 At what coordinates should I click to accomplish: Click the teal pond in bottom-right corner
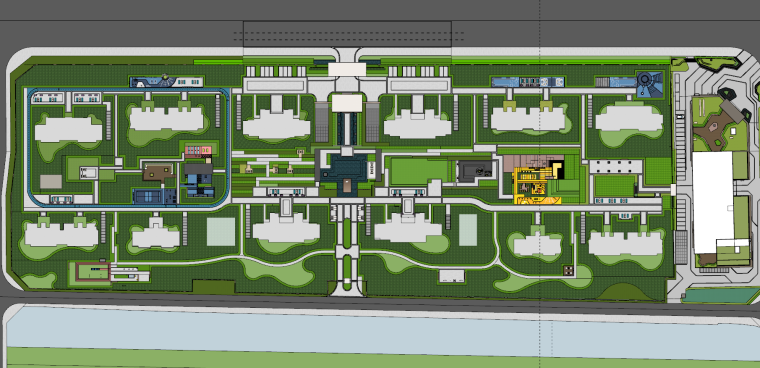[x=721, y=295]
